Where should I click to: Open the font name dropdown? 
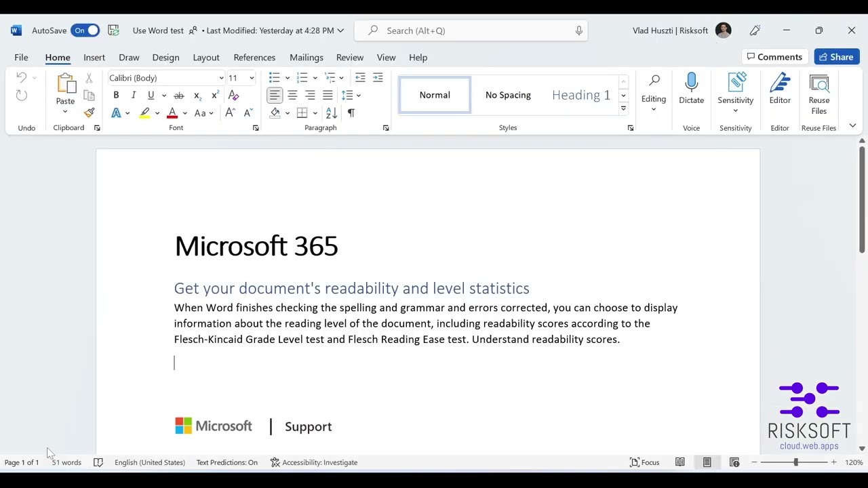[221, 78]
